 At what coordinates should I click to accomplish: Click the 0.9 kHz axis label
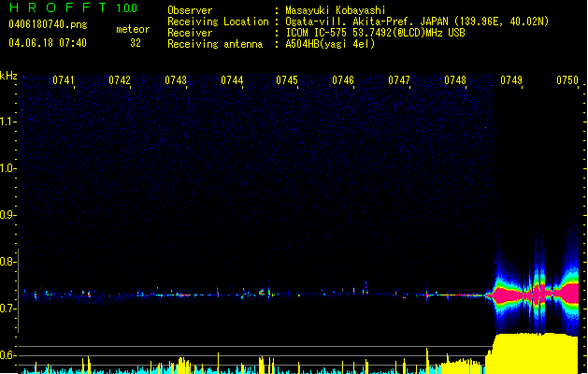(x=7, y=214)
